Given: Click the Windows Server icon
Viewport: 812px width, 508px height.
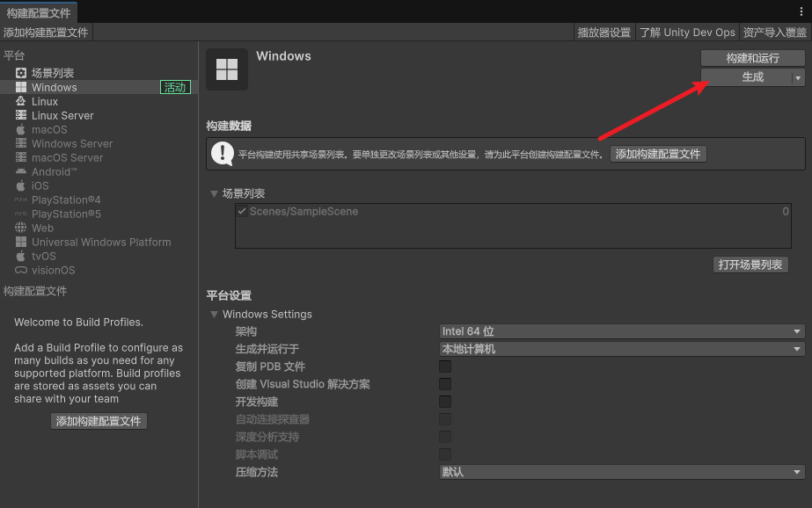Looking at the screenshot, I should click(x=21, y=143).
